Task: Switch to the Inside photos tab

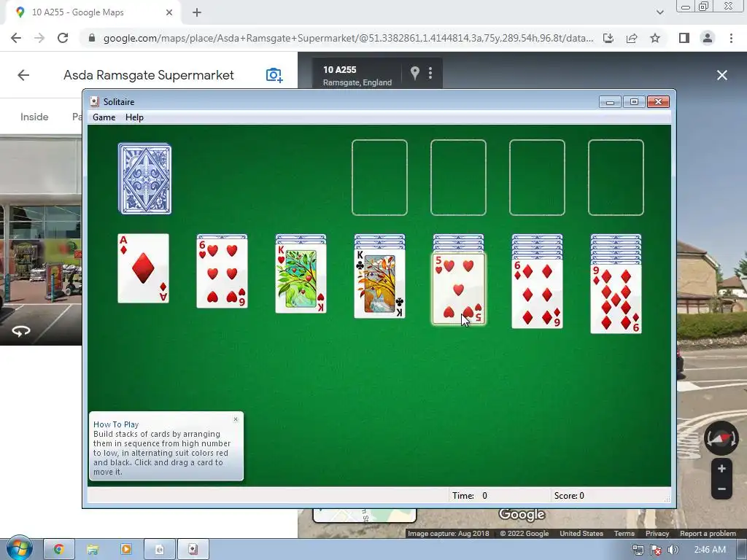Action: click(34, 117)
